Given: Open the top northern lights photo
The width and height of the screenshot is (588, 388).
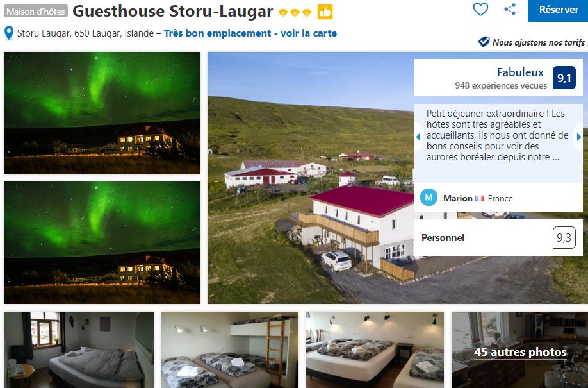Looking at the screenshot, I should coord(102,113).
